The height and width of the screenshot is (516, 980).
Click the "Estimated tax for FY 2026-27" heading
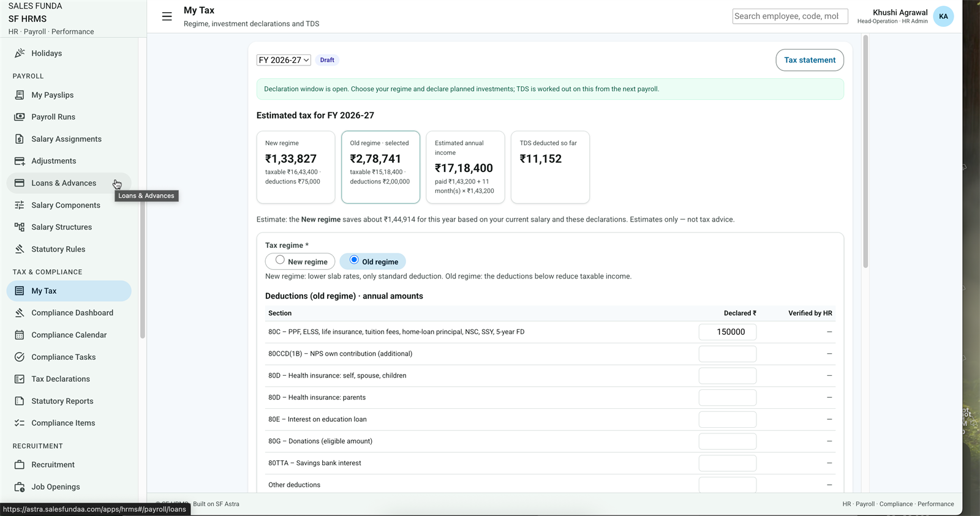coord(315,115)
